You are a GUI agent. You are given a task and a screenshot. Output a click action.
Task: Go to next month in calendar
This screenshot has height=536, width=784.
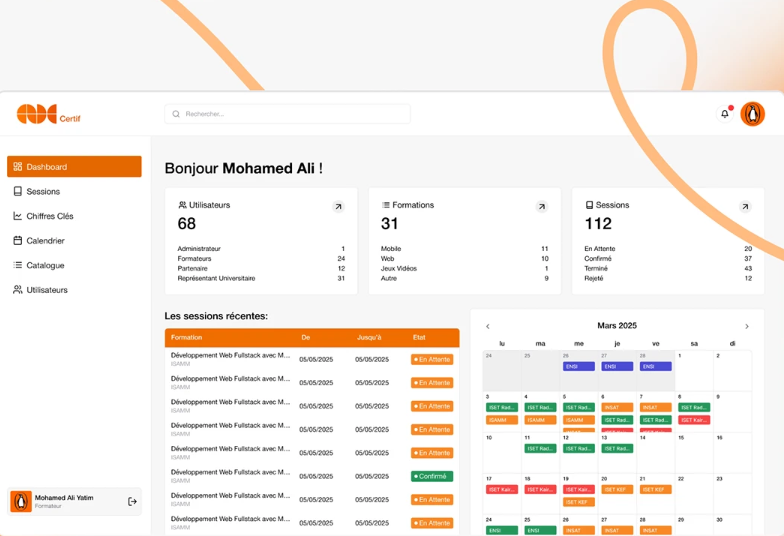tap(747, 326)
